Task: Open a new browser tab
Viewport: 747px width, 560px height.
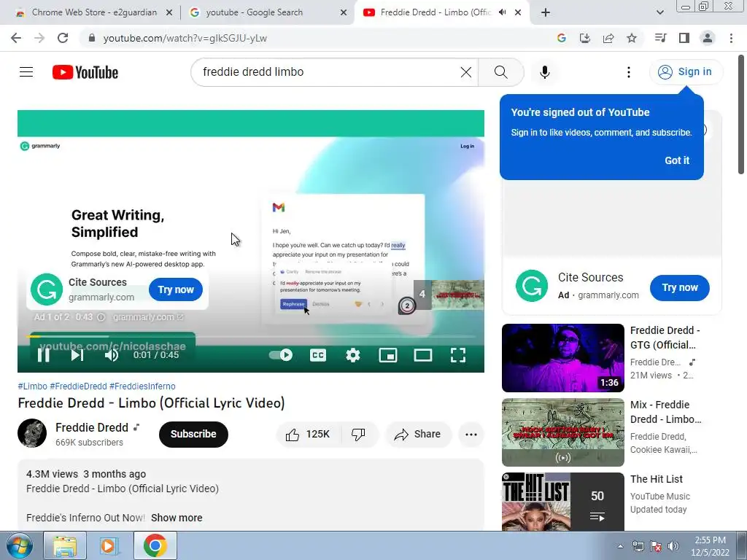Action: [x=546, y=12]
